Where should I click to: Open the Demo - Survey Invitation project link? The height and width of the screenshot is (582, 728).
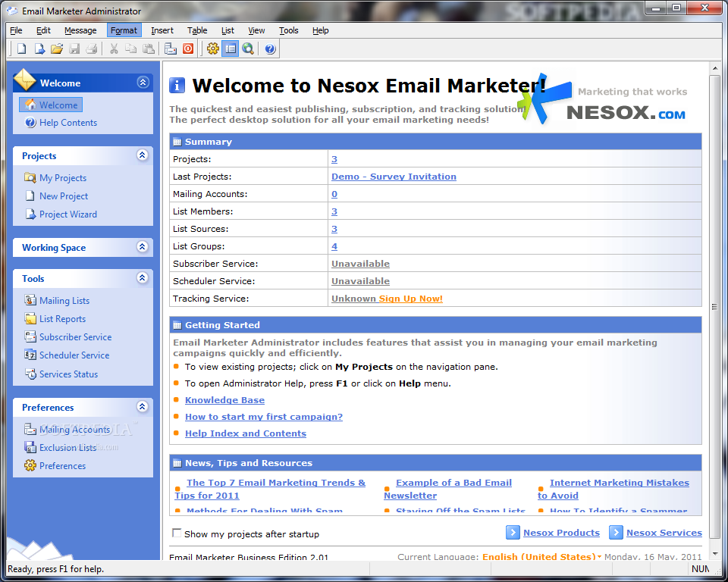pyautogui.click(x=394, y=177)
